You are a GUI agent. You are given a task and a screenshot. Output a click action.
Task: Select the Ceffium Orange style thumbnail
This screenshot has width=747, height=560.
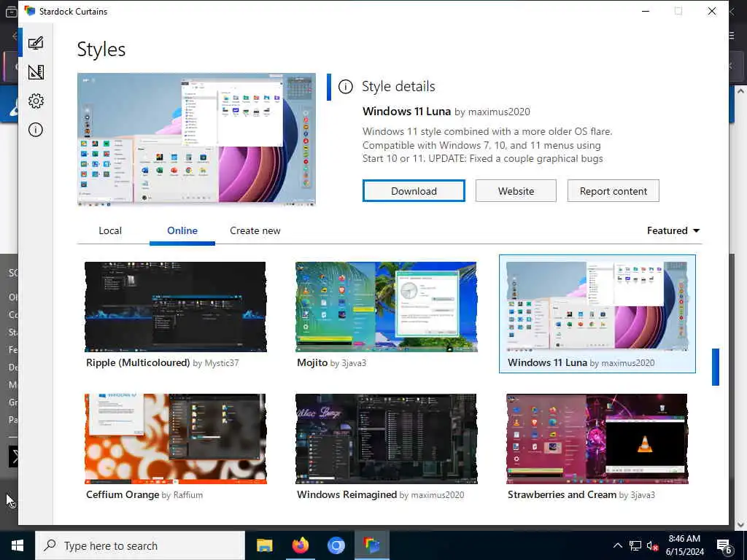tap(175, 438)
